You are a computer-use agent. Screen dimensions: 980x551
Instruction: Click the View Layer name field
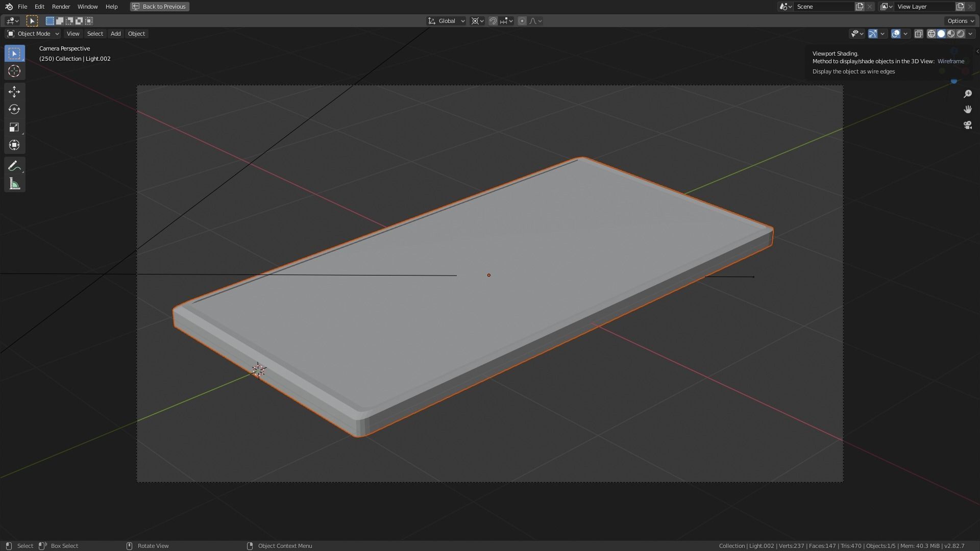[924, 7]
